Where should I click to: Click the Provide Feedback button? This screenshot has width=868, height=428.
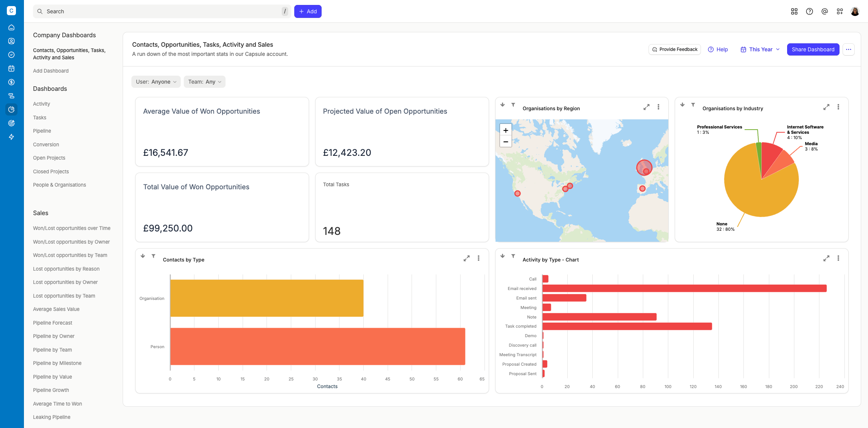coord(675,49)
